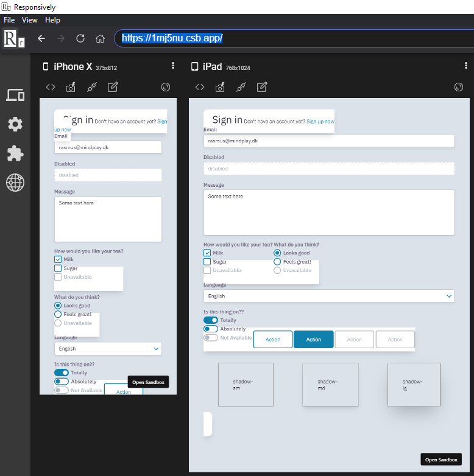The width and height of the screenshot is (474, 476).
Task: Reload the page with the refresh icon
Action: pyautogui.click(x=80, y=38)
